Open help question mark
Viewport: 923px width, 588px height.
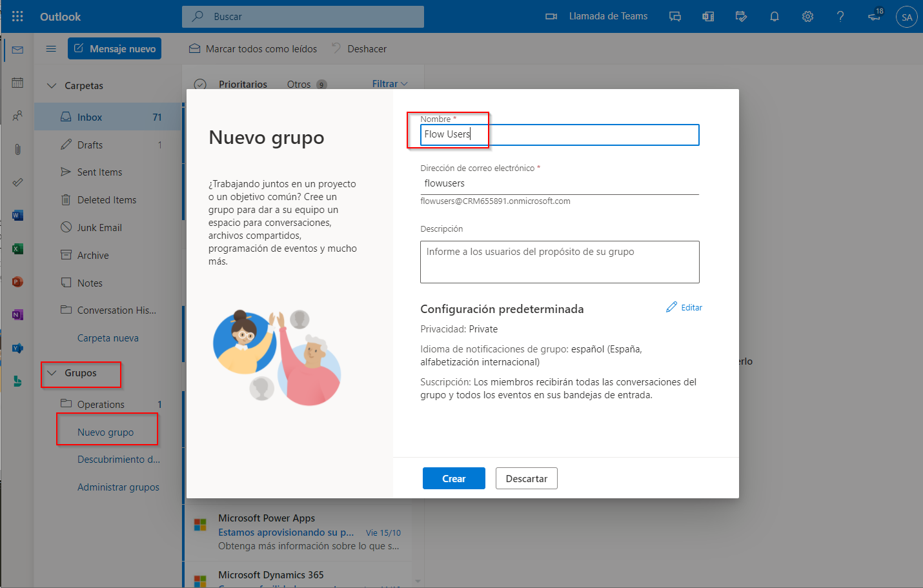coord(840,16)
